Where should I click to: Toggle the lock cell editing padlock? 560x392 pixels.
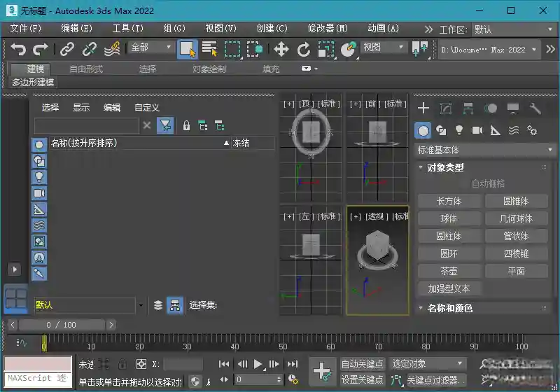[x=186, y=126]
